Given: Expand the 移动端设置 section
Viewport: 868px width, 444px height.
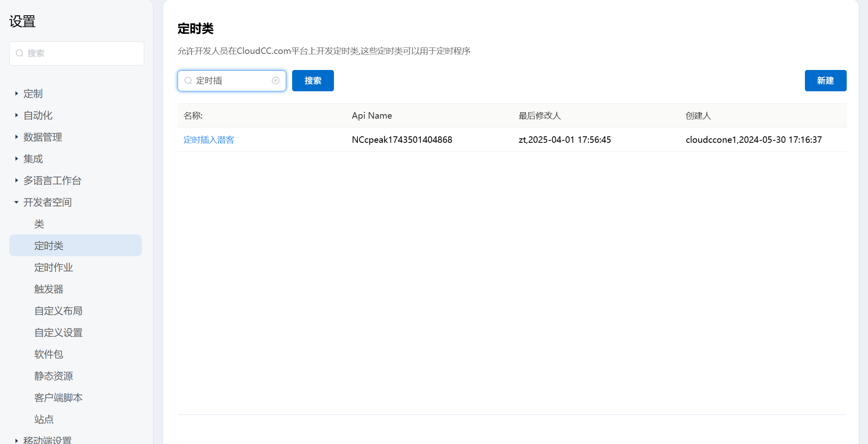Looking at the screenshot, I should pyautogui.click(x=16, y=440).
